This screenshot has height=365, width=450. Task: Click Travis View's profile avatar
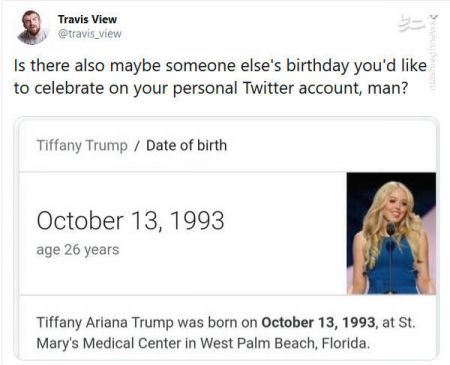coord(32,27)
